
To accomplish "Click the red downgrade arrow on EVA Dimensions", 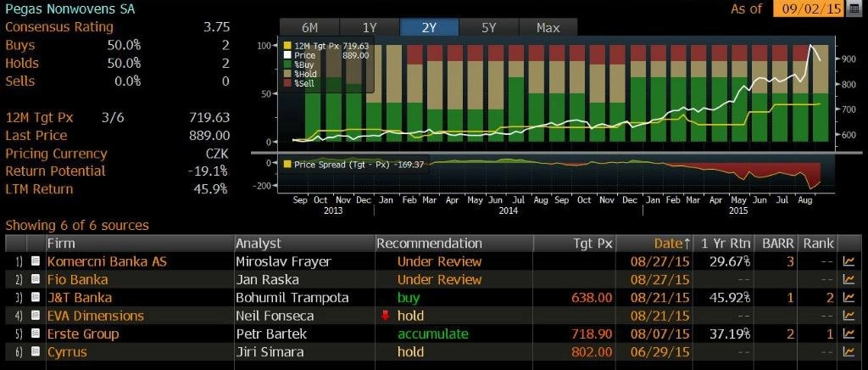I will coord(386,316).
